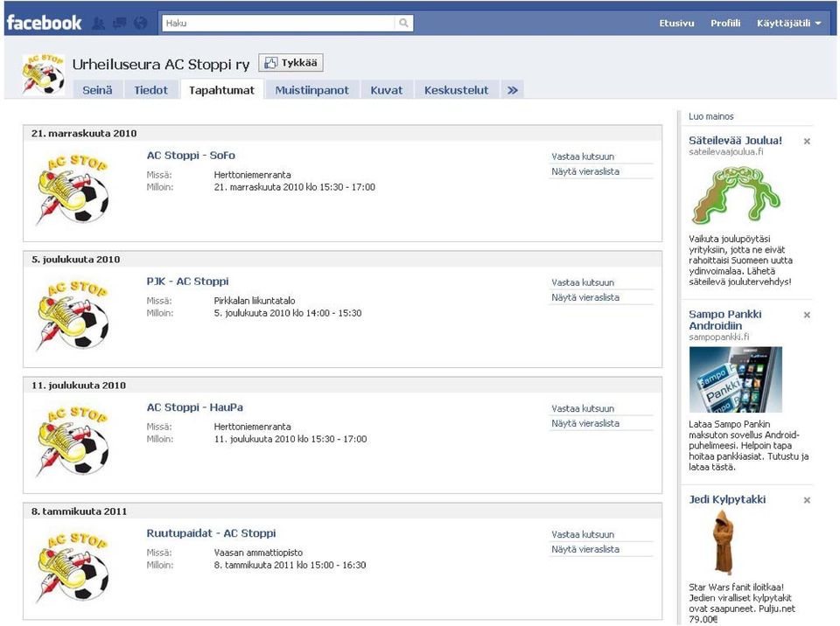Select the Tapahtumat tab
Viewport: 840px width, 626px height.
pos(221,90)
